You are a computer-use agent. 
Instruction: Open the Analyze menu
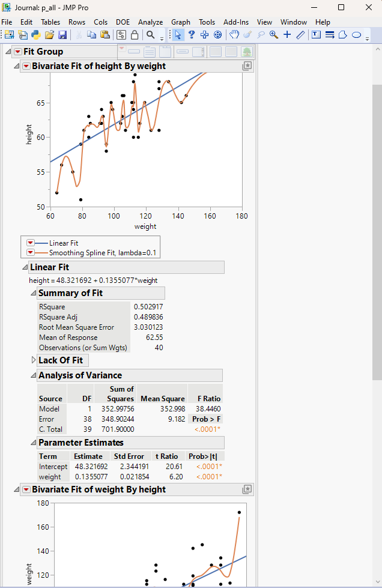pos(150,22)
